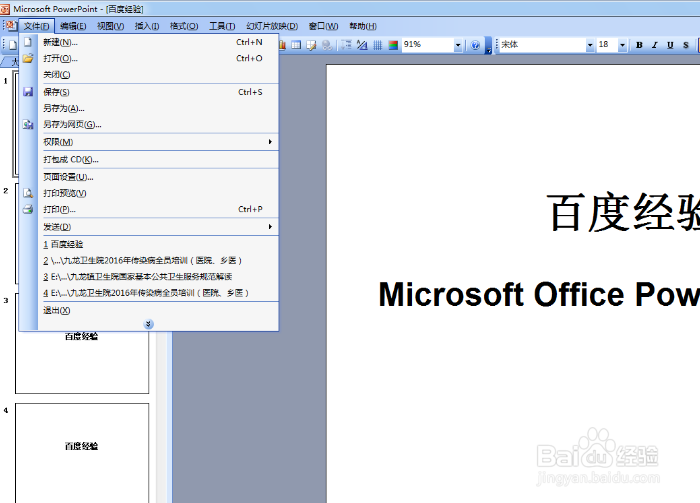Click the Expand All toolbar icon

click(346, 45)
